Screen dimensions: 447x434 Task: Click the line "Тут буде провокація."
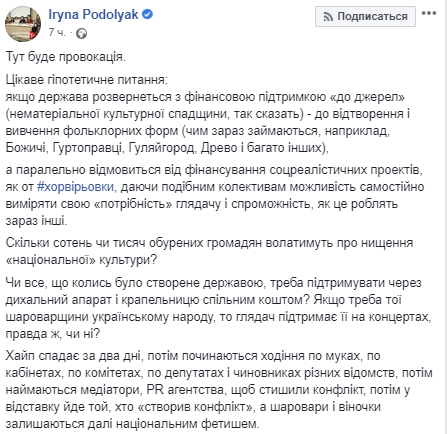[66, 57]
